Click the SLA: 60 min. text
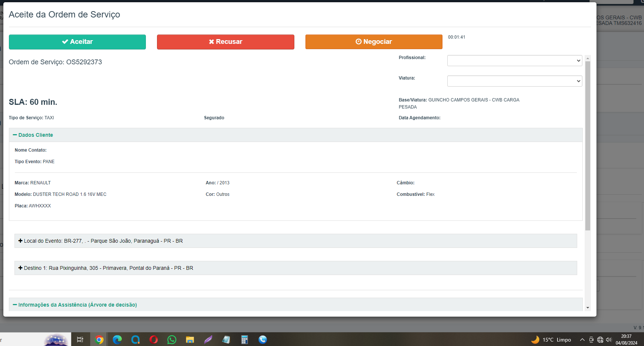644x346 pixels. 33,102
